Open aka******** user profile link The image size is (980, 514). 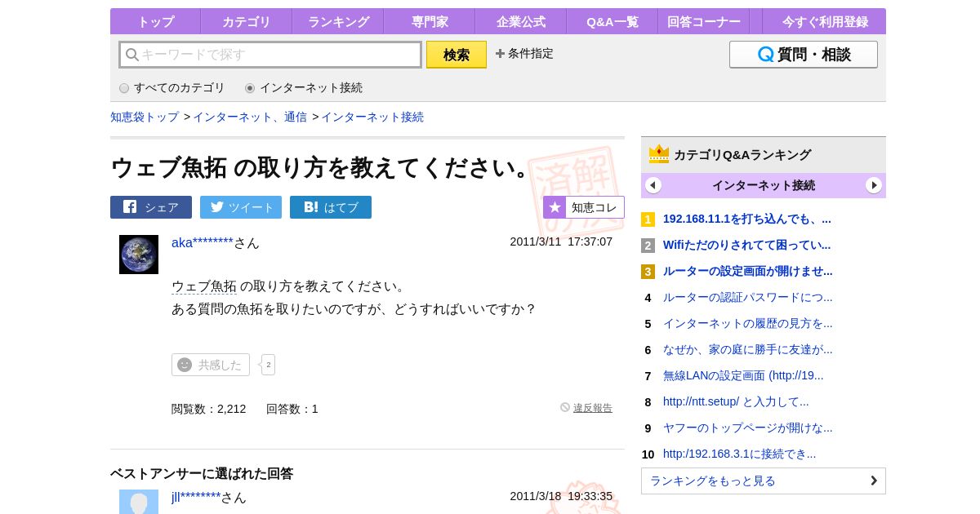(203, 242)
